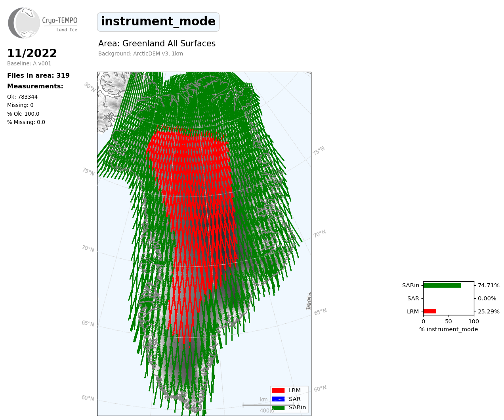Click the red LRM bar in chart

(x=430, y=311)
